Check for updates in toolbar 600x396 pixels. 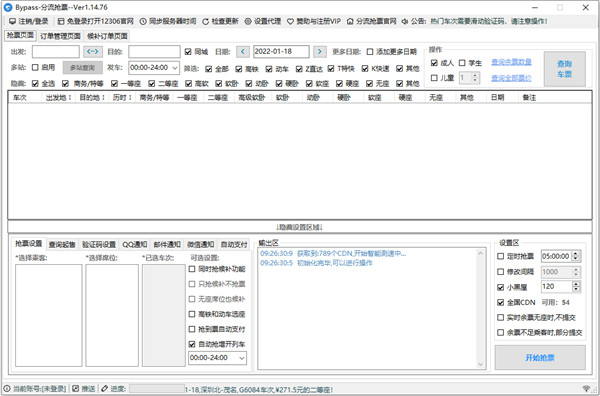click(220, 21)
